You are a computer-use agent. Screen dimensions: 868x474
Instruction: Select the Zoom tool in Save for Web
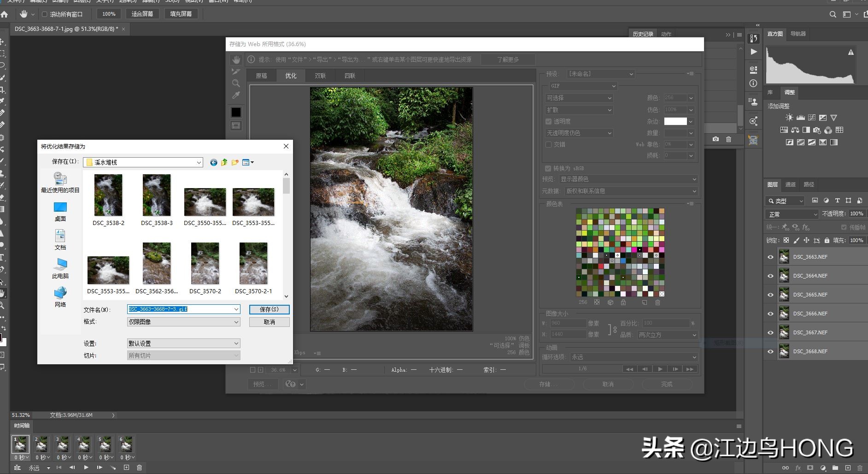(236, 83)
